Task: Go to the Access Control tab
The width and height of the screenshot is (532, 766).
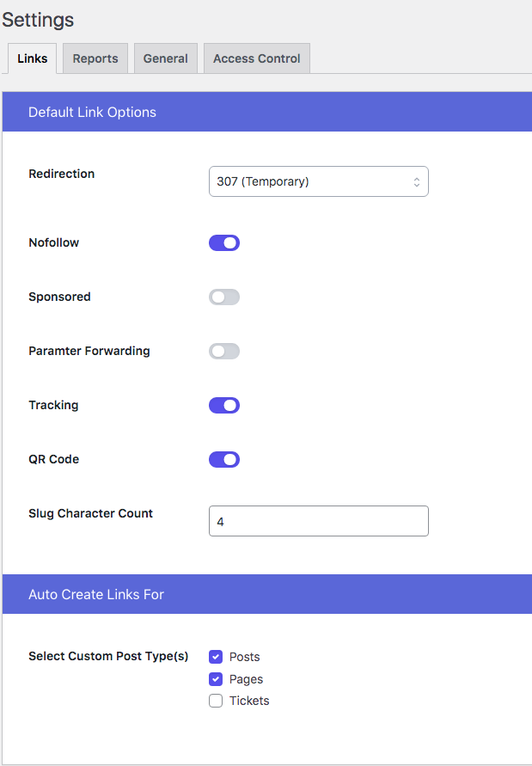Action: 256,58
